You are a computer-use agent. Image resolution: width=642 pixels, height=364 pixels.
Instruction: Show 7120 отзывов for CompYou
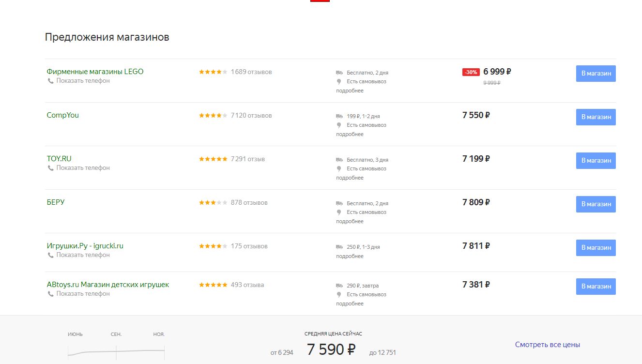coord(251,115)
